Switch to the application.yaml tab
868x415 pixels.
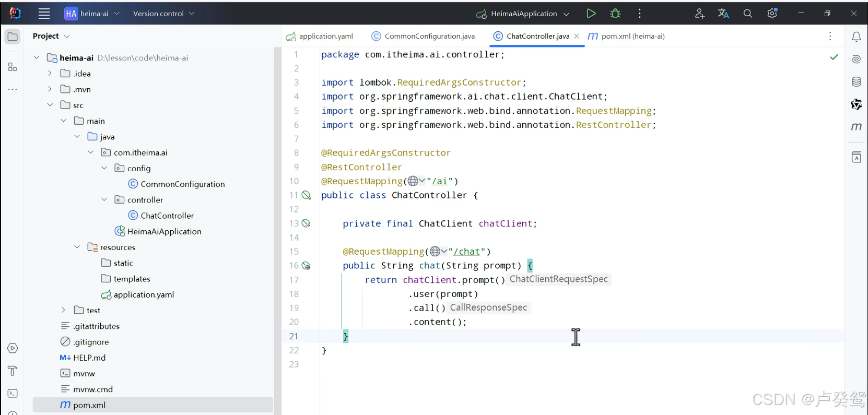[320, 36]
